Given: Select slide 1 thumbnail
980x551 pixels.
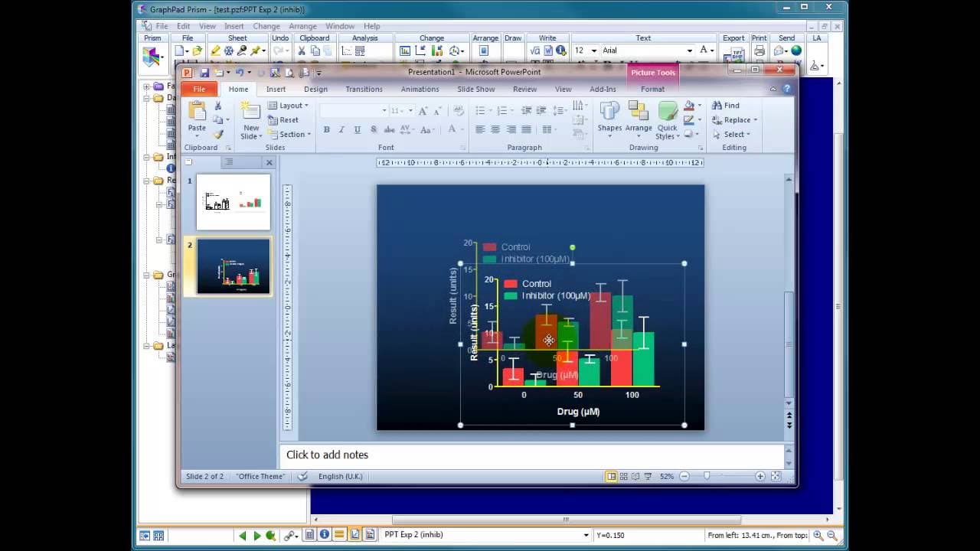Looking at the screenshot, I should [234, 202].
